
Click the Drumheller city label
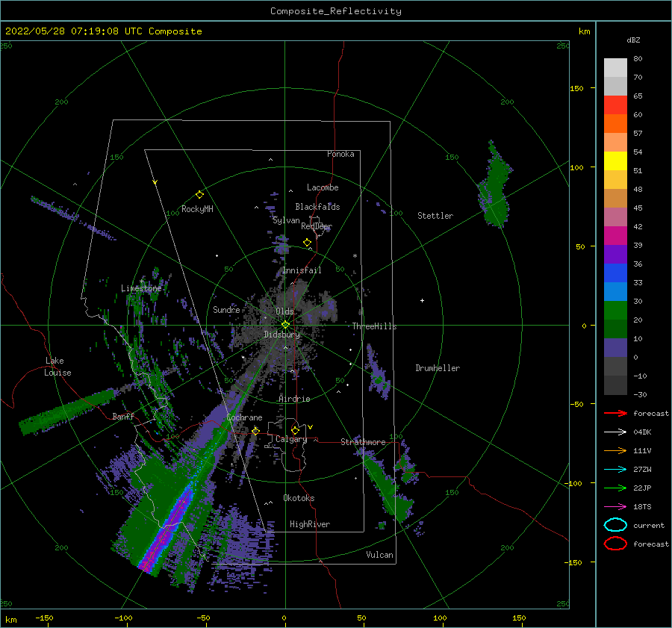(x=438, y=368)
